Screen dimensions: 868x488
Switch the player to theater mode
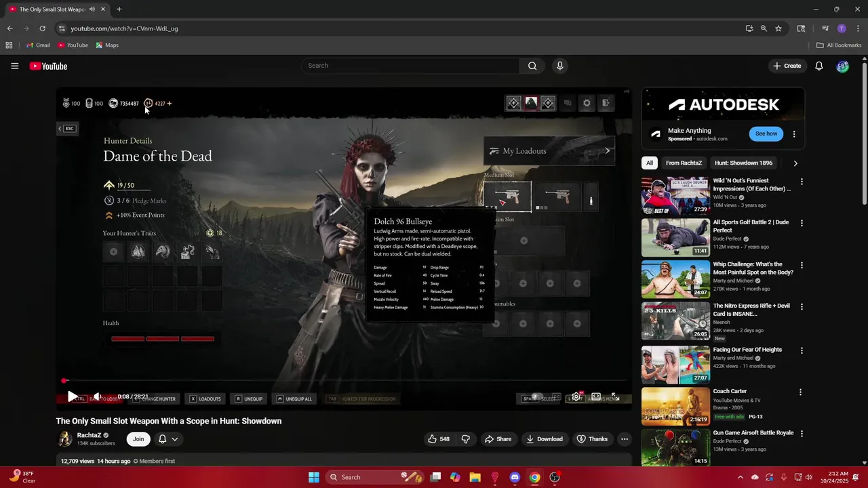(x=596, y=396)
